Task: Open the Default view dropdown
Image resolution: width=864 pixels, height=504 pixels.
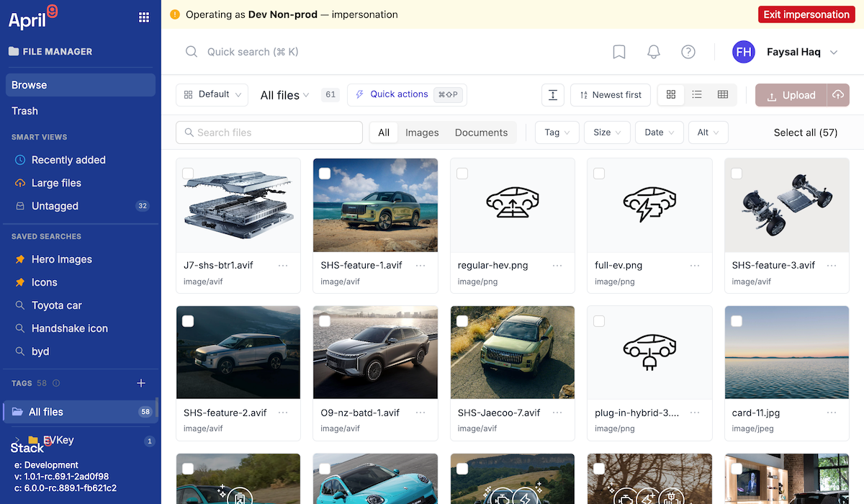Action: coord(212,95)
